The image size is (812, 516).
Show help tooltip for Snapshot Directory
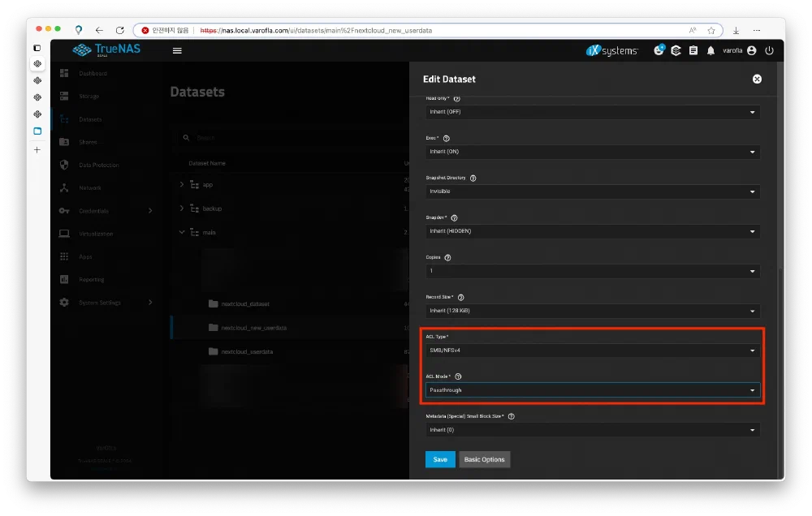(x=473, y=178)
